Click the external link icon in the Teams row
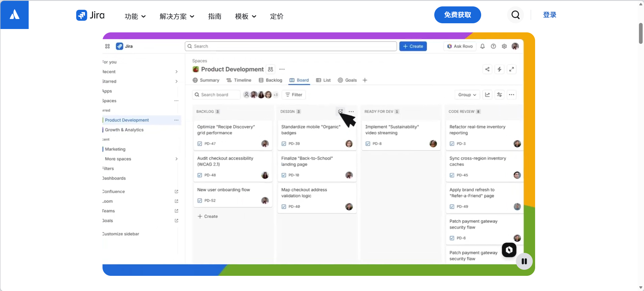This screenshot has width=644, height=291. [176, 211]
